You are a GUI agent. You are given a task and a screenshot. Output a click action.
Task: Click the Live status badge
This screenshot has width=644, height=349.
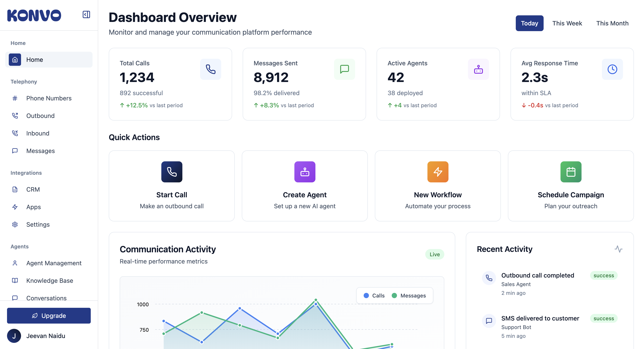(x=434, y=254)
